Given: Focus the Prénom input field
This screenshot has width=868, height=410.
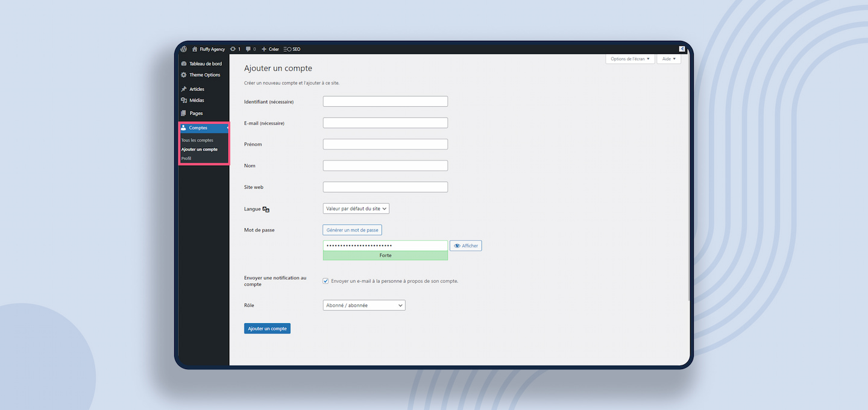Looking at the screenshot, I should click(385, 144).
